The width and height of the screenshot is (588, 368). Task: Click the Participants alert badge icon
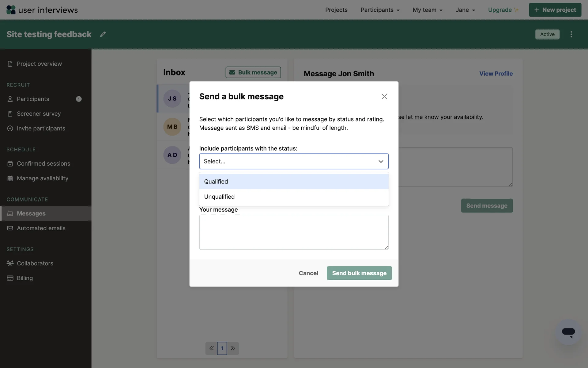coord(79,99)
